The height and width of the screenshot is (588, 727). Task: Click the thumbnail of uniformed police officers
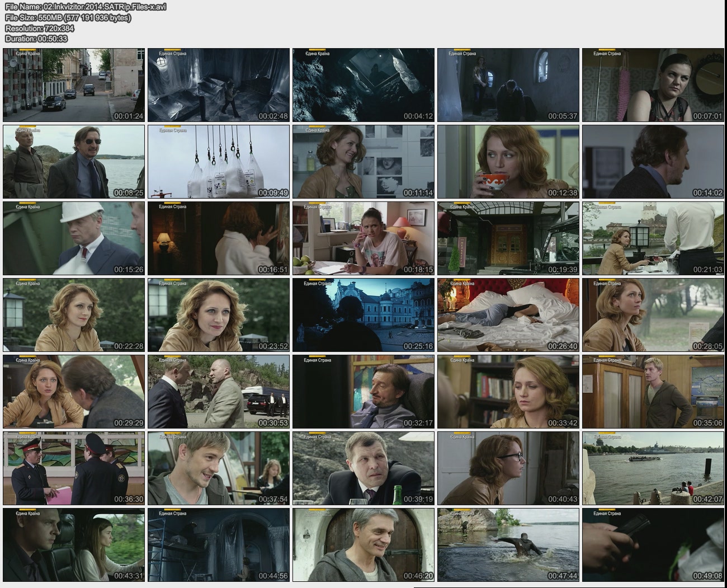point(74,468)
